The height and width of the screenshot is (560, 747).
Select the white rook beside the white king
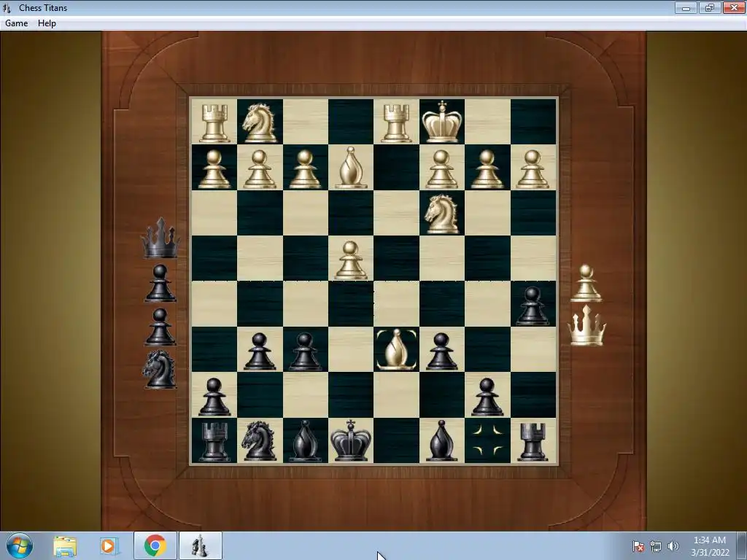396,123
